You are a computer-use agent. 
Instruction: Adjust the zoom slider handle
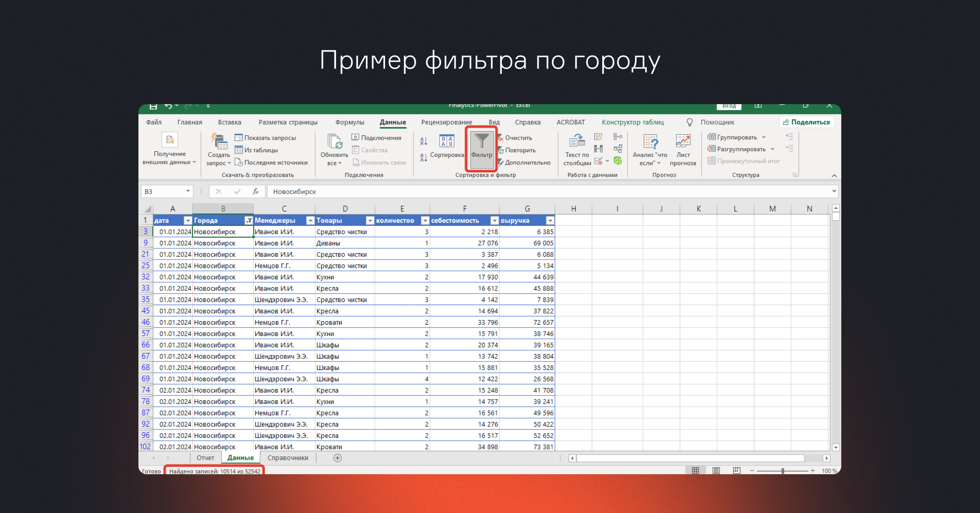783,471
